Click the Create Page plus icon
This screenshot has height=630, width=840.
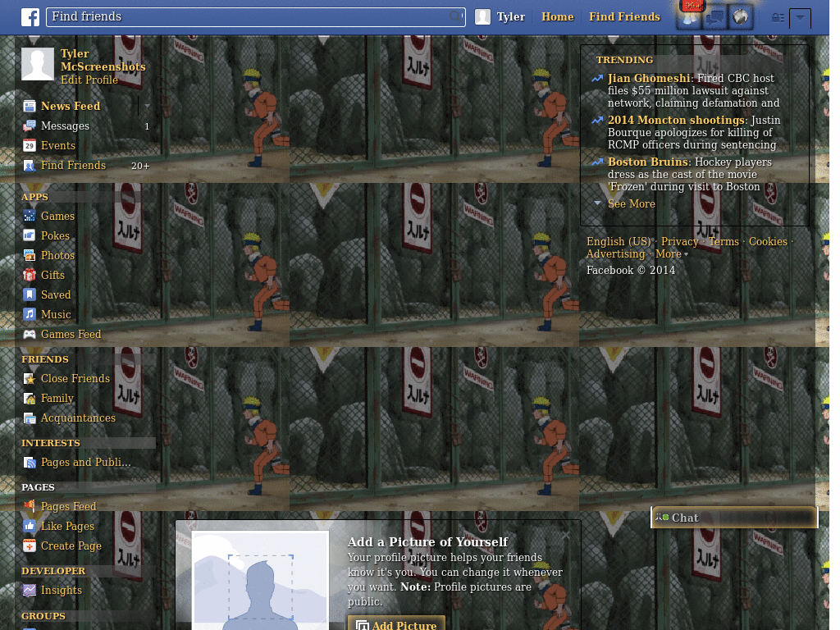click(x=30, y=546)
